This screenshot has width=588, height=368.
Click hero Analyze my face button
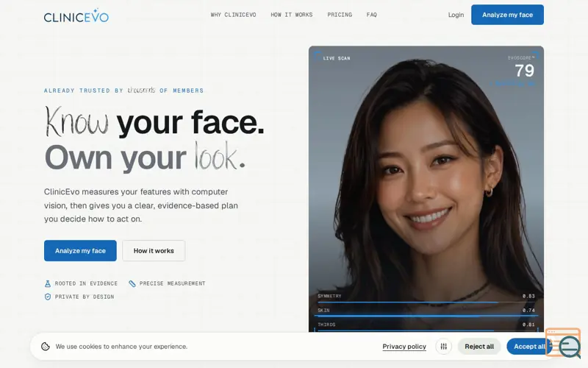[x=80, y=250]
